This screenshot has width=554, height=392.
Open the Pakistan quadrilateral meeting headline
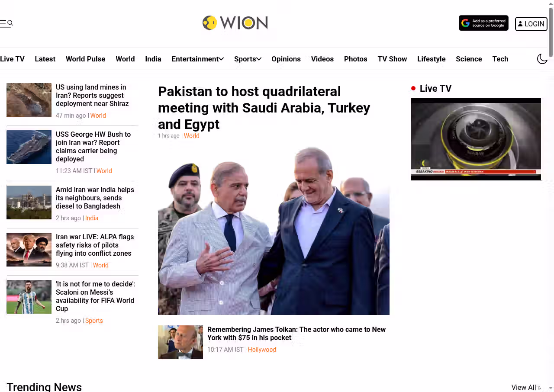[x=264, y=108]
